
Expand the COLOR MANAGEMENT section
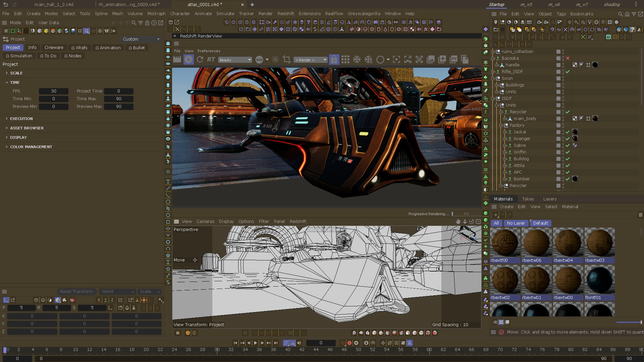point(7,147)
